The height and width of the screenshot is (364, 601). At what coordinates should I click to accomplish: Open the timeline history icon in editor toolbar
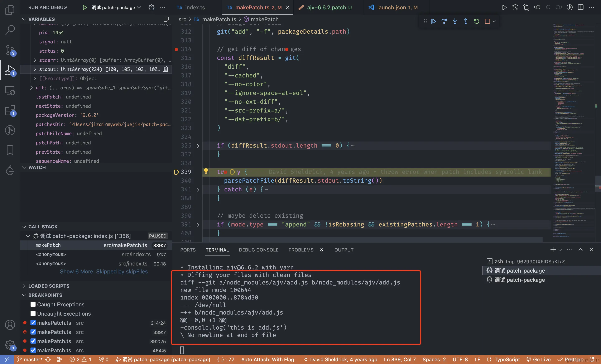pos(515,7)
